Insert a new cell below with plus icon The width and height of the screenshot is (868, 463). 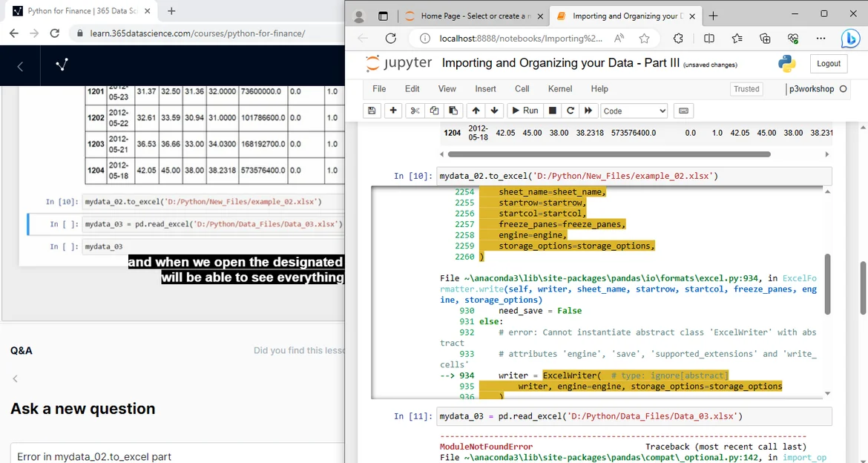393,111
